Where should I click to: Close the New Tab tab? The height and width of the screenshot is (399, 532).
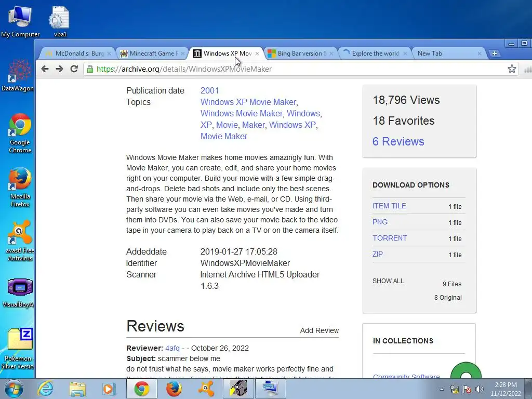click(480, 54)
